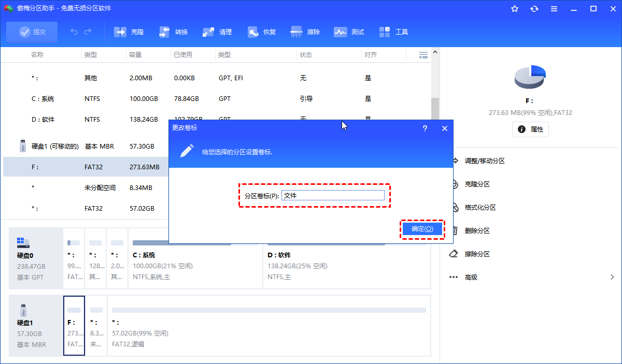Click the undo arrow below 提交
622x364 pixels.
pyautogui.click(x=73, y=32)
